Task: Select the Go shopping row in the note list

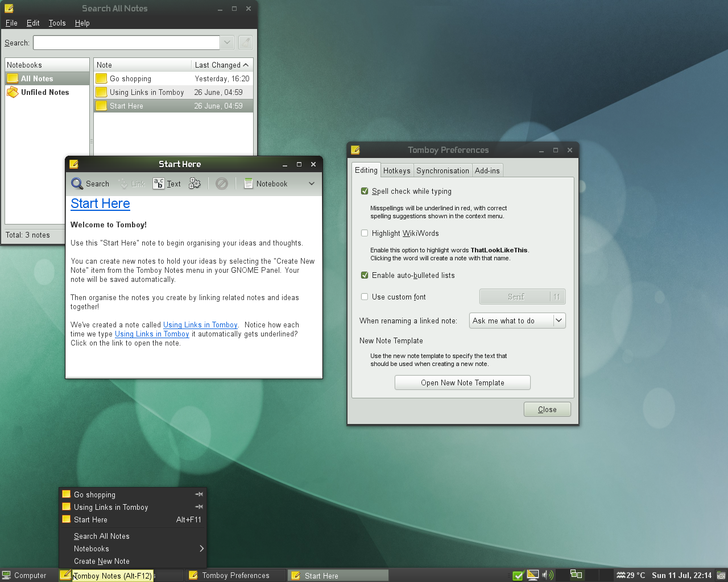Action: [x=173, y=78]
